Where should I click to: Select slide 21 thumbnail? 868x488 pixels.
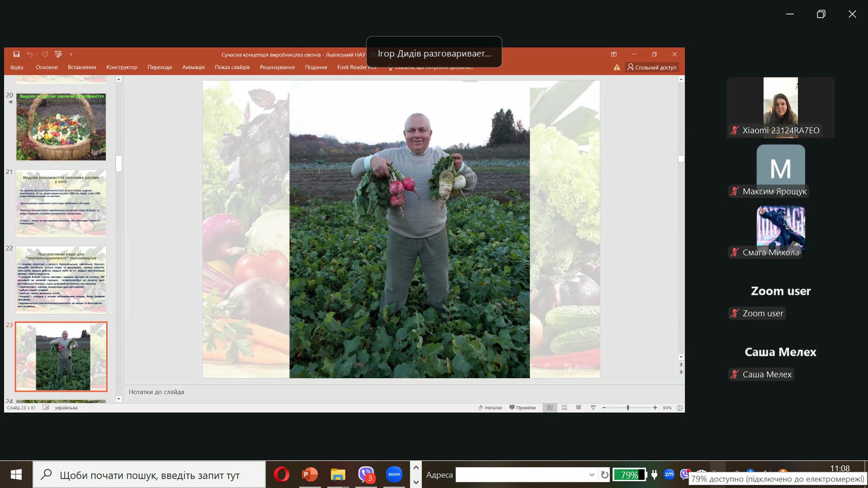point(61,203)
